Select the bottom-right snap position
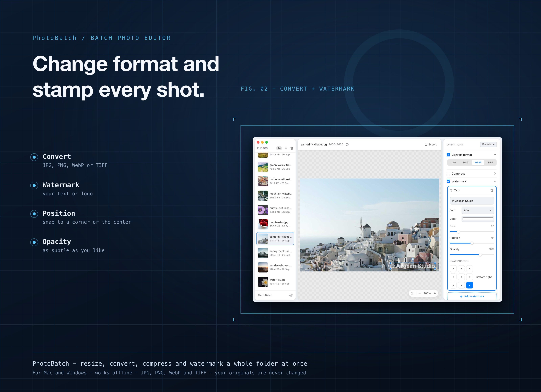This screenshot has height=392, width=541. pyautogui.click(x=470, y=285)
